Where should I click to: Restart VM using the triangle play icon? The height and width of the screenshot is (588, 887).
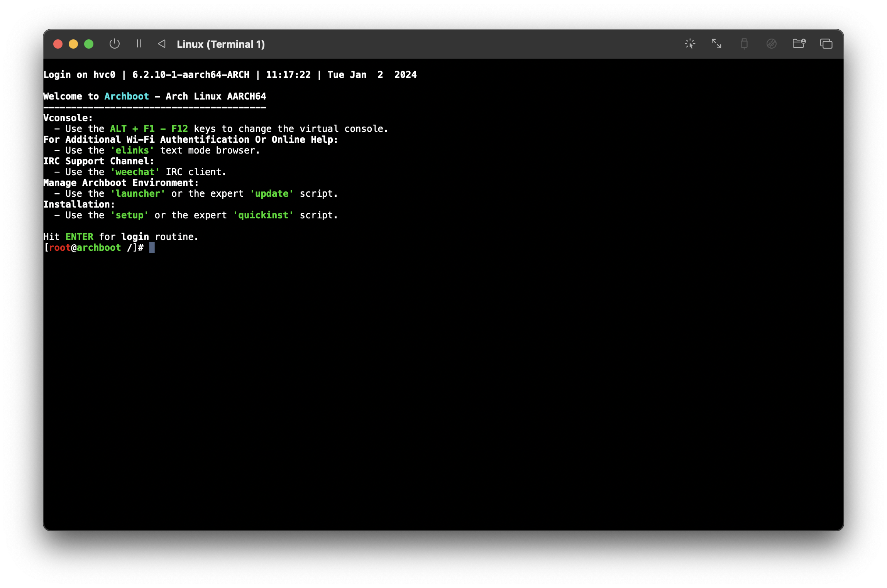click(x=162, y=44)
